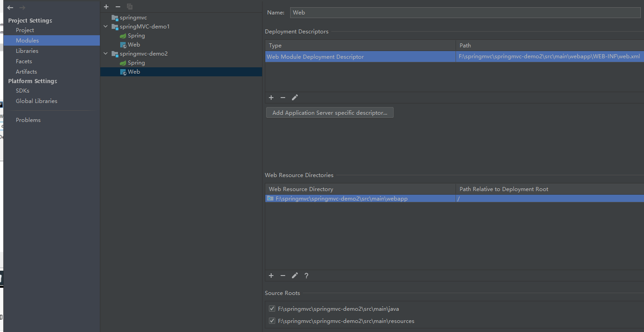The image size is (644, 332).
Task: Open help question mark for web resources
Action: click(x=306, y=276)
